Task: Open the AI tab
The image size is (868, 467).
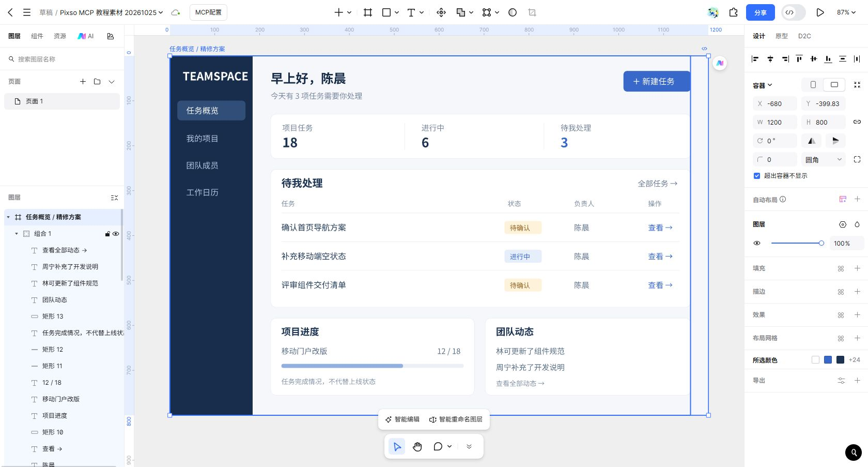Action: (x=86, y=36)
